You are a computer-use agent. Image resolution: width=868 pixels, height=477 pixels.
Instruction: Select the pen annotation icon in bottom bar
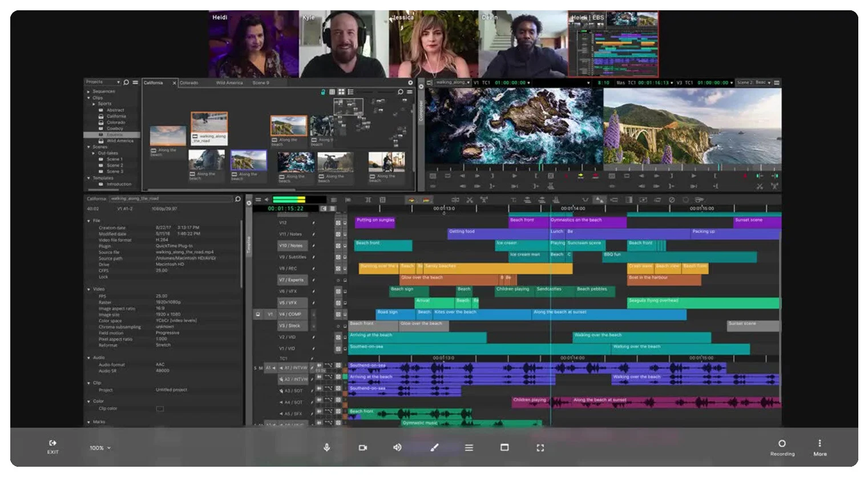point(434,447)
